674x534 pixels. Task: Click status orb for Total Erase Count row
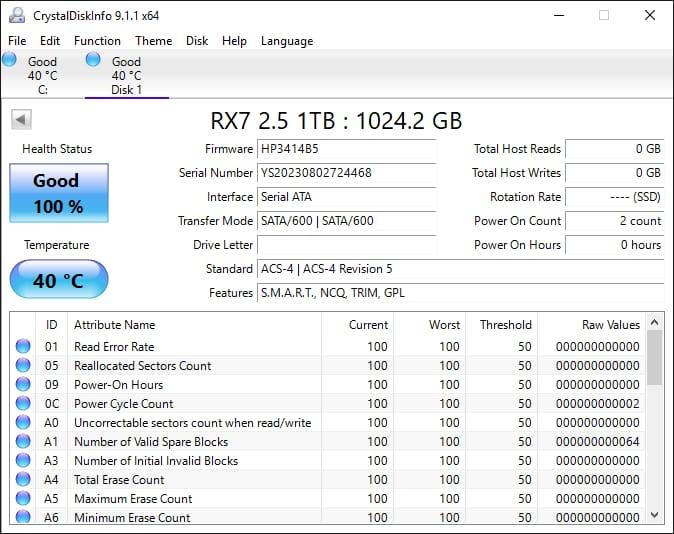click(x=23, y=480)
